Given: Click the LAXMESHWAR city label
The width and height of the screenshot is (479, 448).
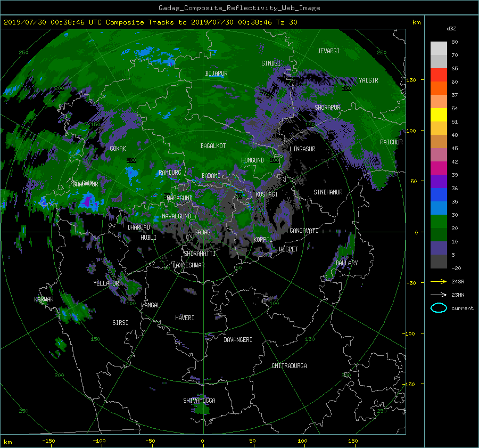Looking at the screenshot, I should coord(188,265).
